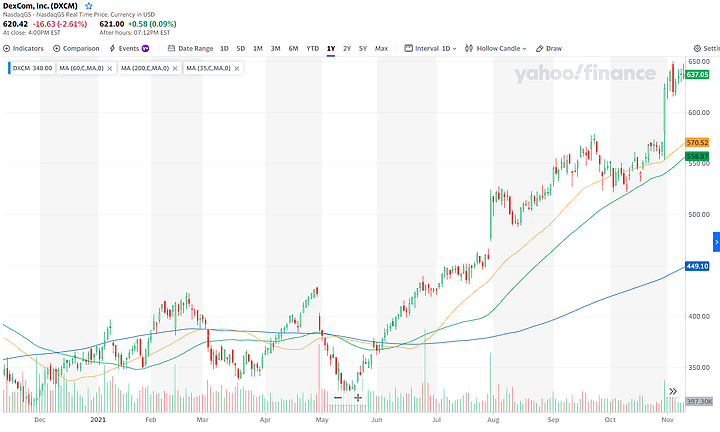Viewport: 720px width, 432px height.
Task: Remove the MA (60,C,MA,0) indicator
Action: click(x=110, y=68)
